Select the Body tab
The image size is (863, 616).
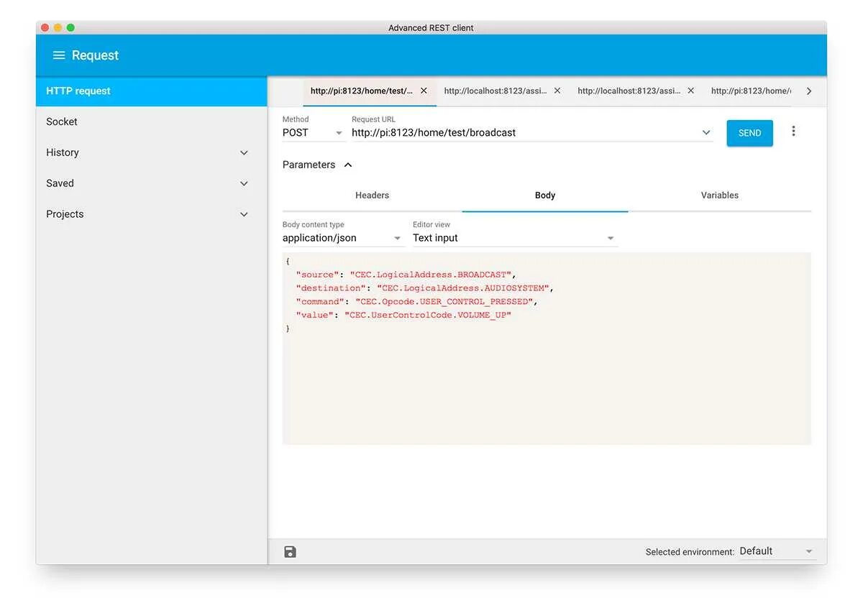(x=545, y=196)
